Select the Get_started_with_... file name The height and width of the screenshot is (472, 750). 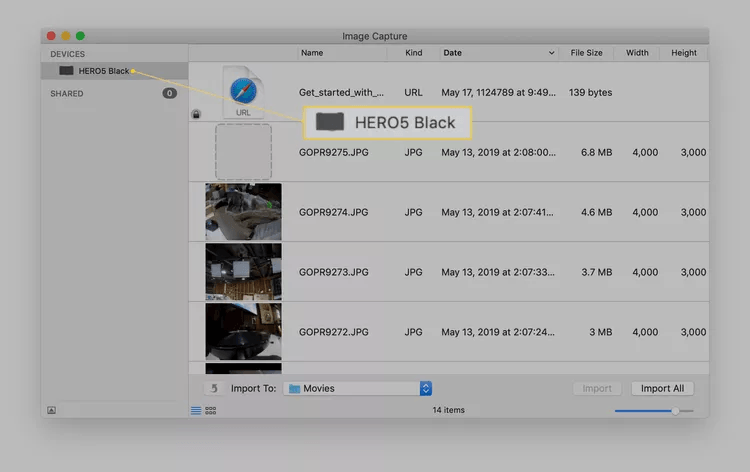click(341, 92)
